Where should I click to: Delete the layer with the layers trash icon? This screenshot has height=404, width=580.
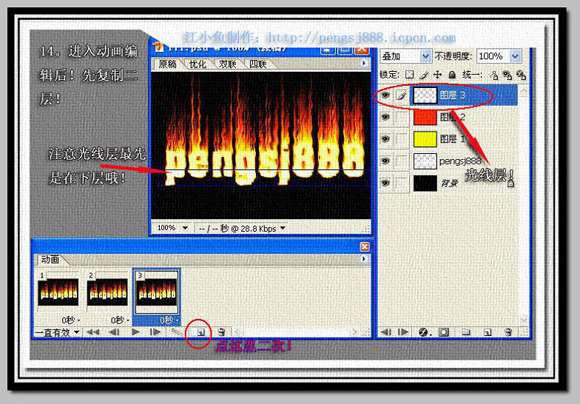coord(509,332)
